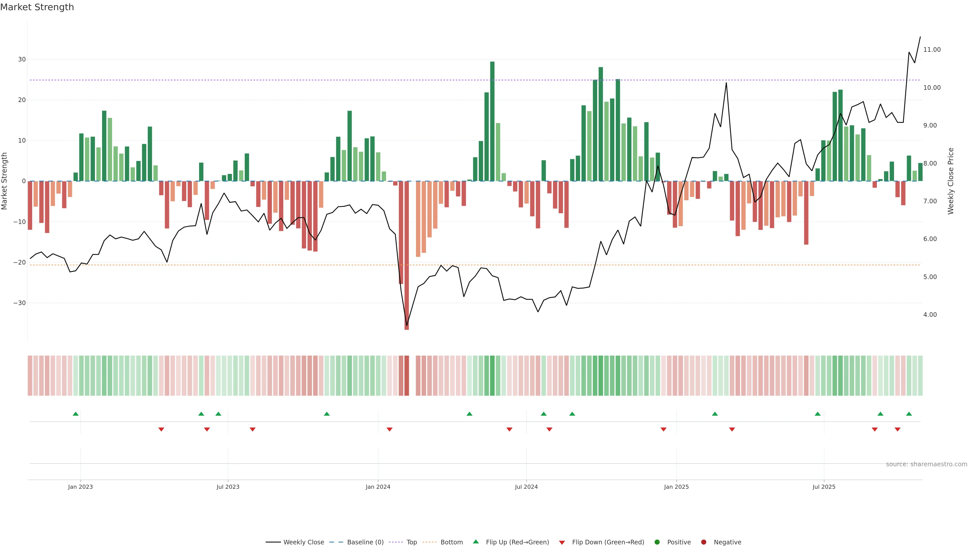Click the last red flip-down triangle marker
Viewport: 980px width, 551px height.
[x=898, y=429]
